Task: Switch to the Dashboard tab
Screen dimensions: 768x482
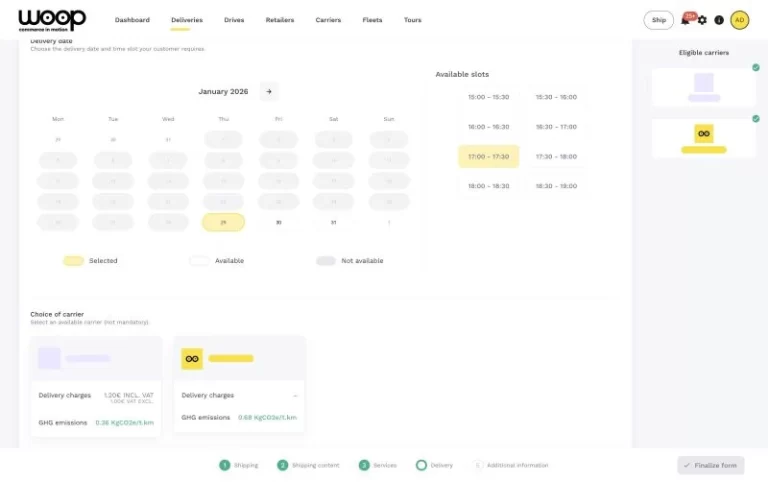Action: 132,20
